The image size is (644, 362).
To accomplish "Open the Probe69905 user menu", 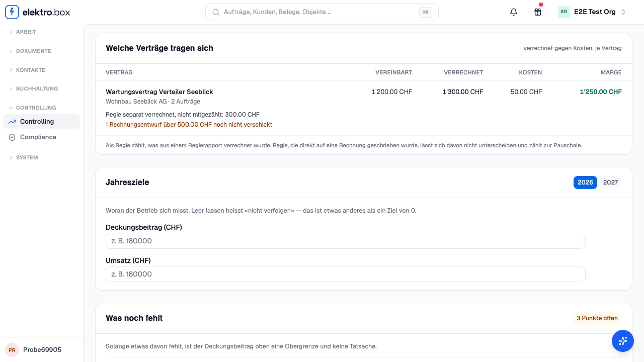I will tap(41, 350).
